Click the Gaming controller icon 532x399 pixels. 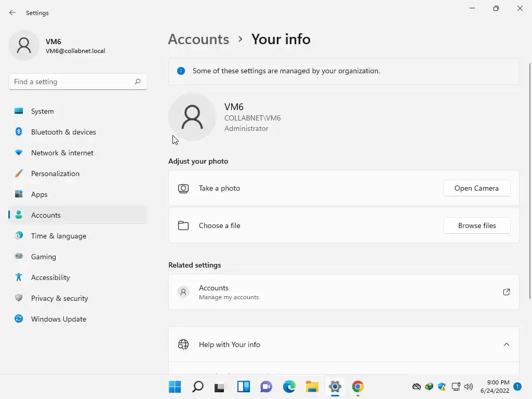(x=19, y=256)
